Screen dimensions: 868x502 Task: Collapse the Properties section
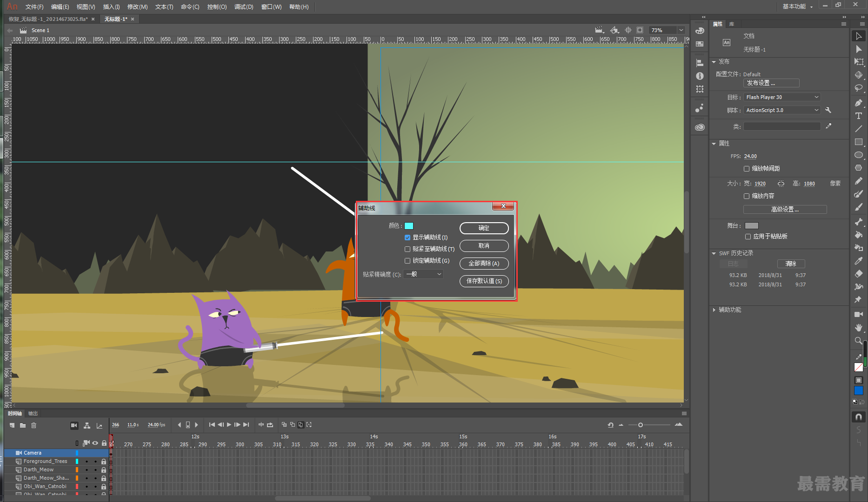[714, 144]
